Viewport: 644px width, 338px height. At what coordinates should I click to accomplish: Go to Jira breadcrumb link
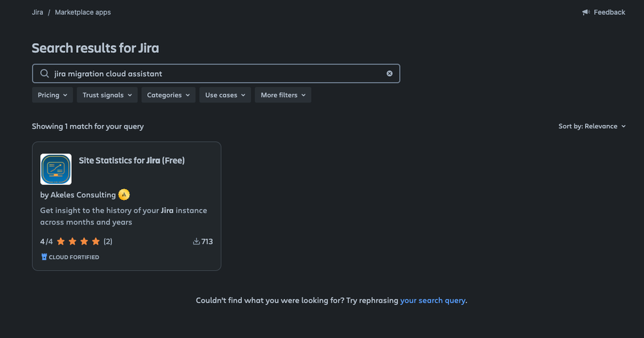37,12
